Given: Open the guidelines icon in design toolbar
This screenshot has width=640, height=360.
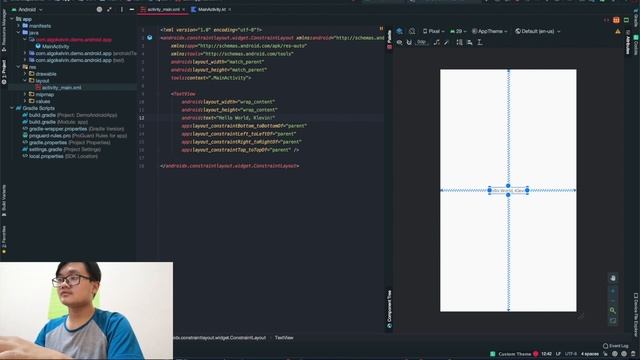Looking at the screenshot, I should pos(480,42).
